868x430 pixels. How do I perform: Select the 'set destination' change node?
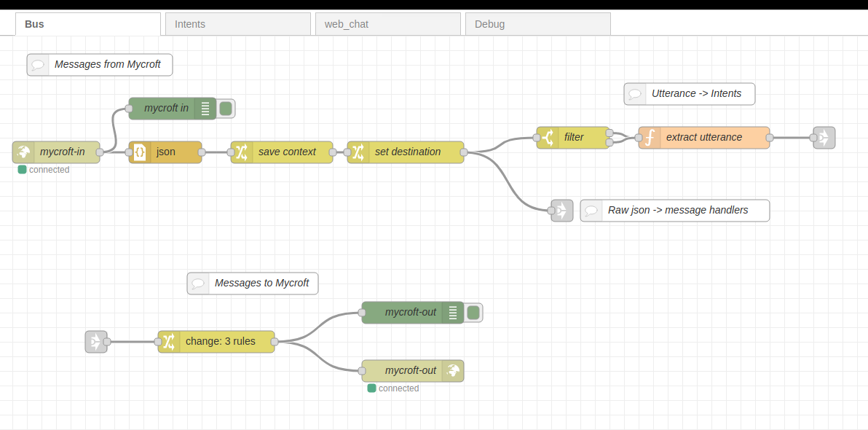coord(405,152)
